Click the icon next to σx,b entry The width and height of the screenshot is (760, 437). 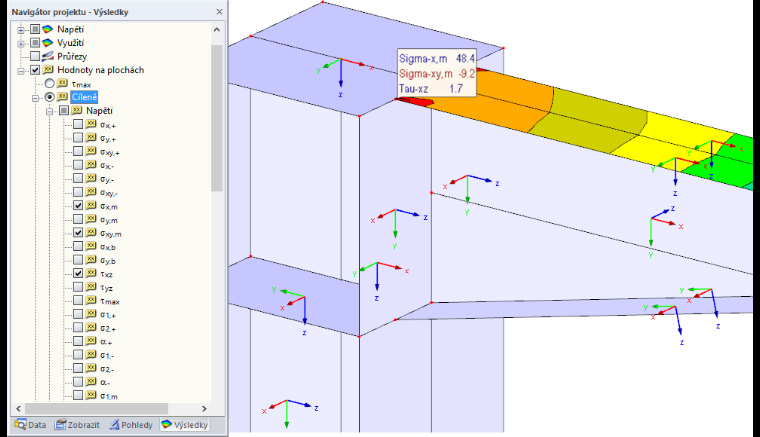(91, 247)
